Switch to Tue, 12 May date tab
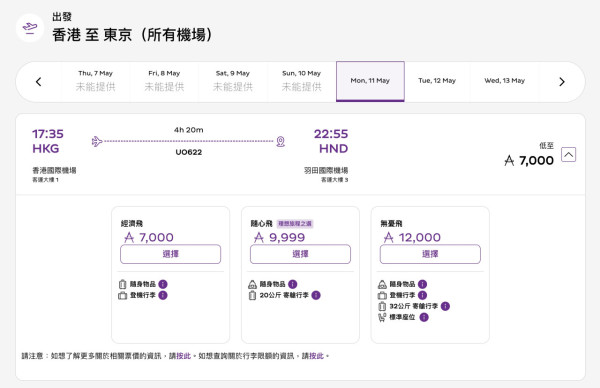Screen dimensions: 600x388 click(x=437, y=81)
